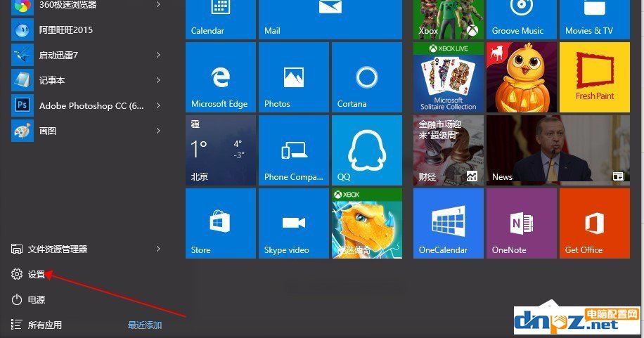Image resolution: width=644 pixels, height=338 pixels.
Task: Launch the Skype video tile
Action: 294,223
